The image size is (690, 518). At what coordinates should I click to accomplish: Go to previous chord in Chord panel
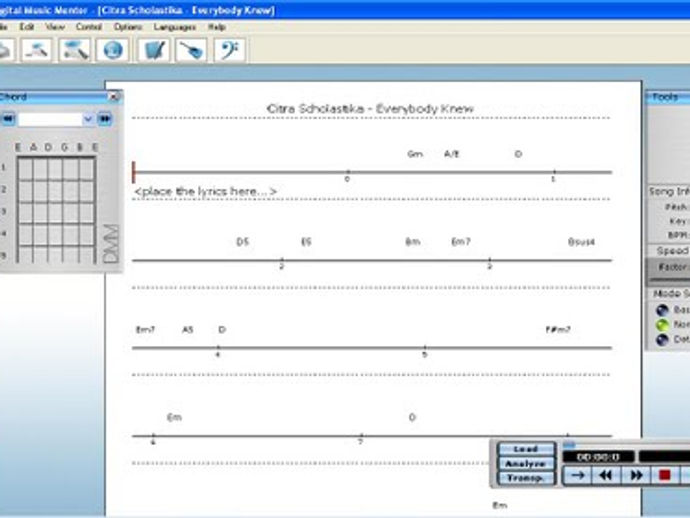point(8,119)
